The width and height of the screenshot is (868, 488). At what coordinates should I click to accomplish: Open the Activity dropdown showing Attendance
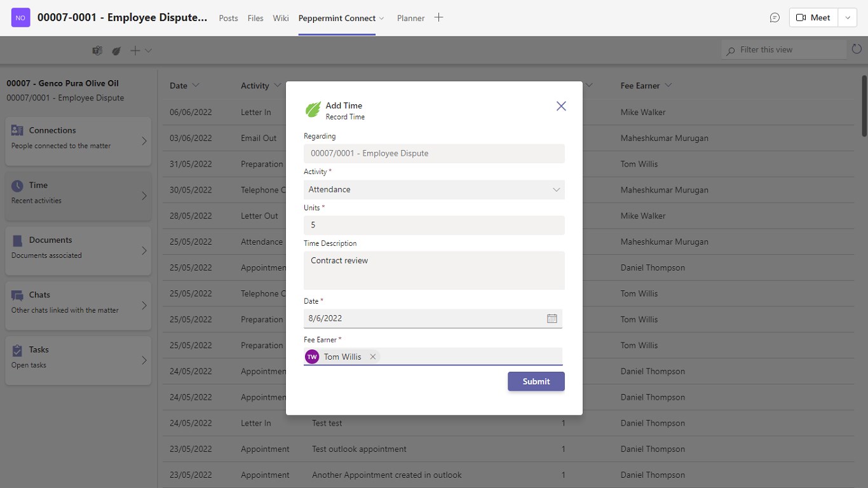click(434, 189)
